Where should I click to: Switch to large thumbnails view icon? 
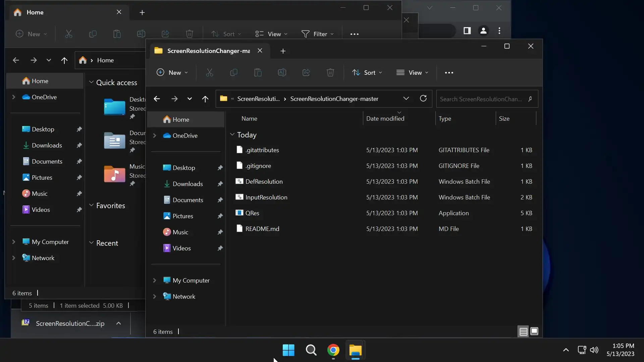[534, 331]
